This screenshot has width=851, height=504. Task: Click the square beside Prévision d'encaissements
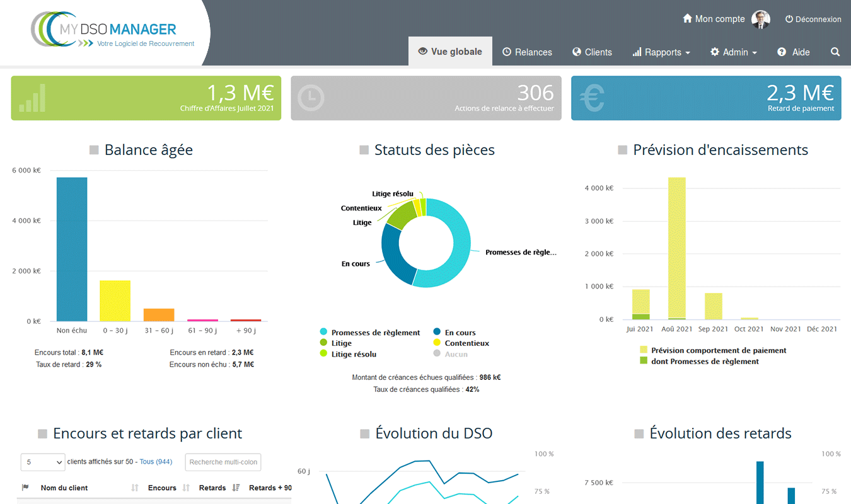click(622, 150)
